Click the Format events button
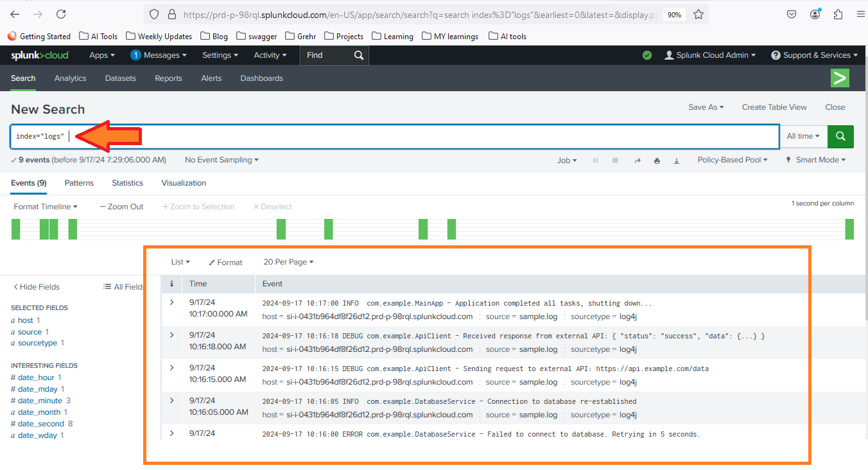This screenshot has width=868, height=470. tap(225, 262)
